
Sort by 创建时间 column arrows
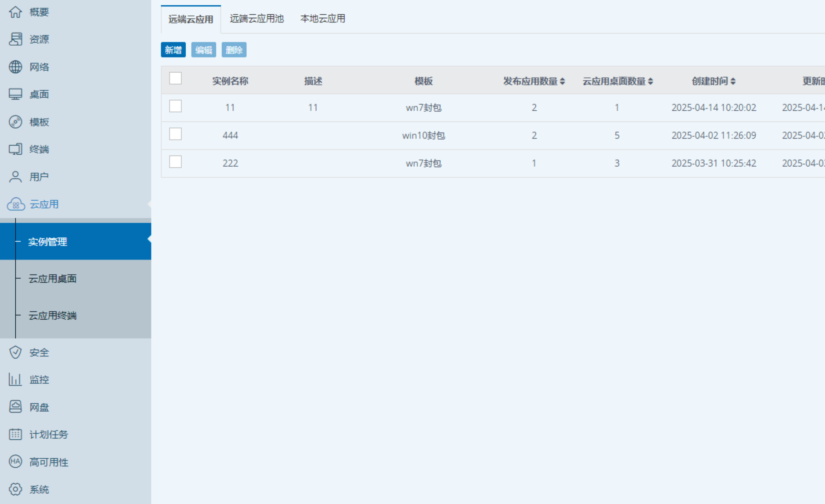click(733, 81)
